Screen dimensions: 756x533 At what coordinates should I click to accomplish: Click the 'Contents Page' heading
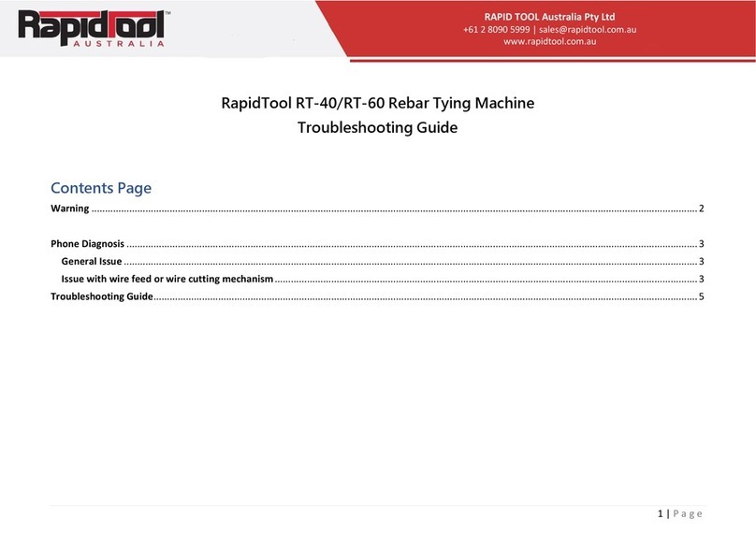point(101,188)
